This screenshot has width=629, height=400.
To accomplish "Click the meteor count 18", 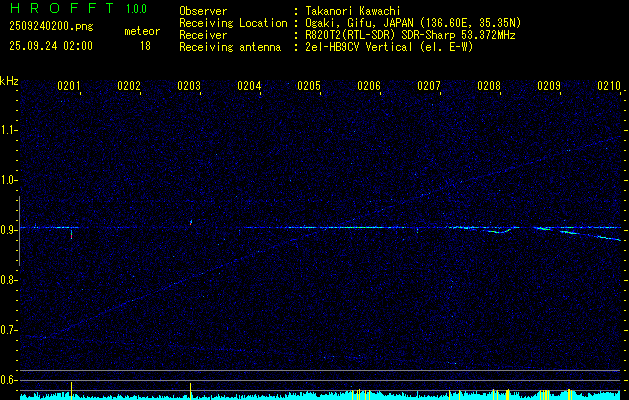I will (x=145, y=46).
